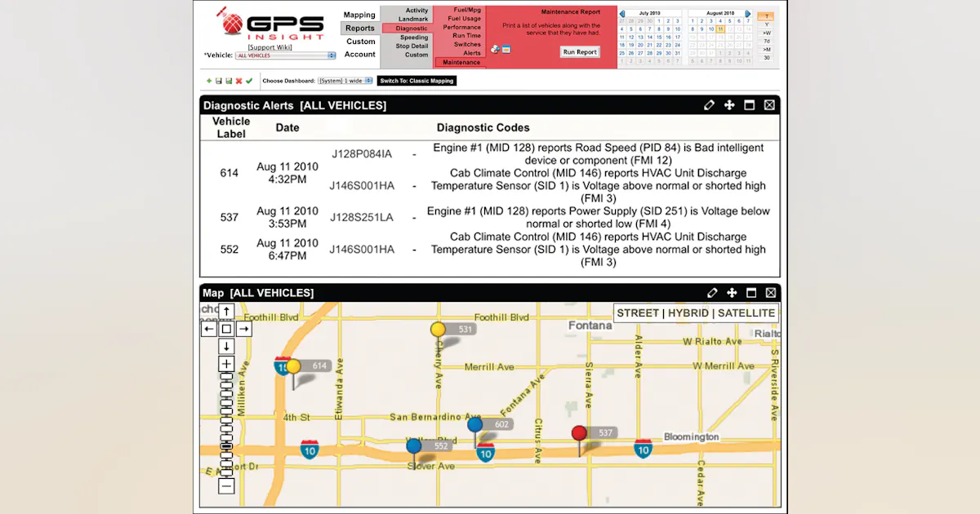The width and height of the screenshot is (980, 514).
Task: Maximize the Diagnostic Alerts panel
Action: 750,105
